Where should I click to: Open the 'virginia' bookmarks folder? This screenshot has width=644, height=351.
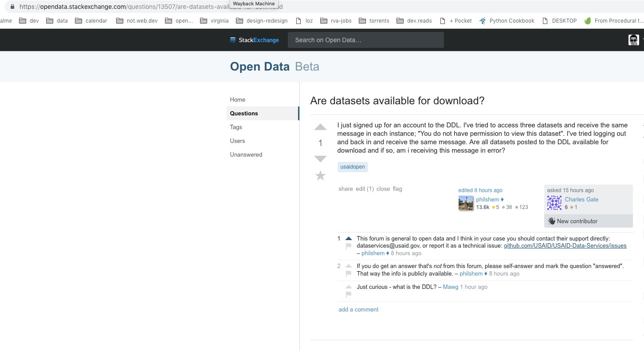[214, 20]
